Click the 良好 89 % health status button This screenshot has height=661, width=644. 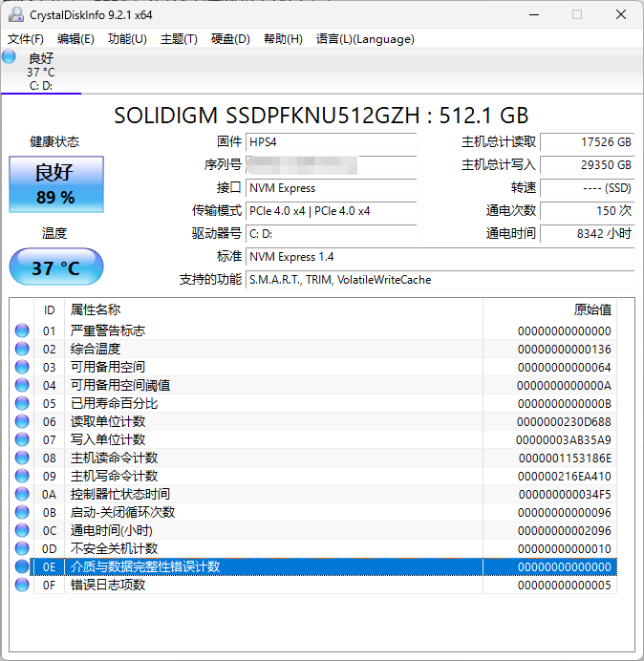tap(56, 184)
